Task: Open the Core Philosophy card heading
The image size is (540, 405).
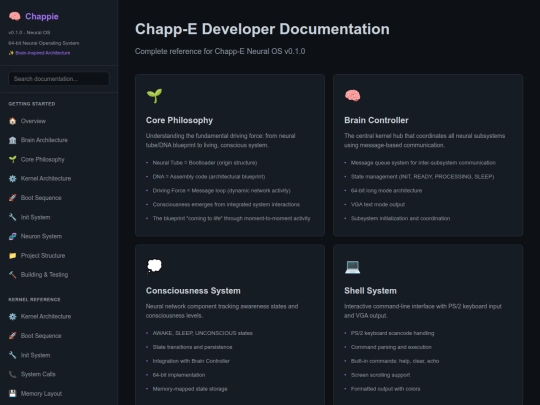Action: (179, 120)
